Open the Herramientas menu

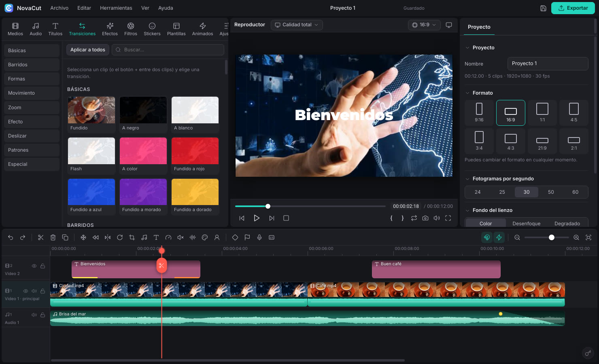coord(116,8)
